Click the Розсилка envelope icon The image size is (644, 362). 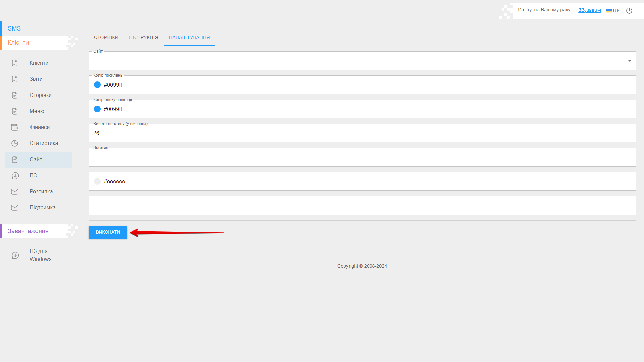click(x=15, y=192)
